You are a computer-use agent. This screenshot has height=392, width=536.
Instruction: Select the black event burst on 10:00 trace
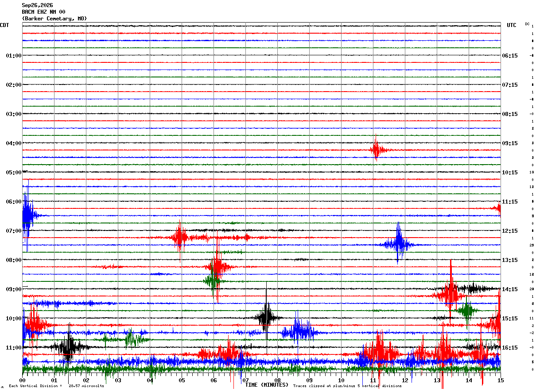pos(267,317)
